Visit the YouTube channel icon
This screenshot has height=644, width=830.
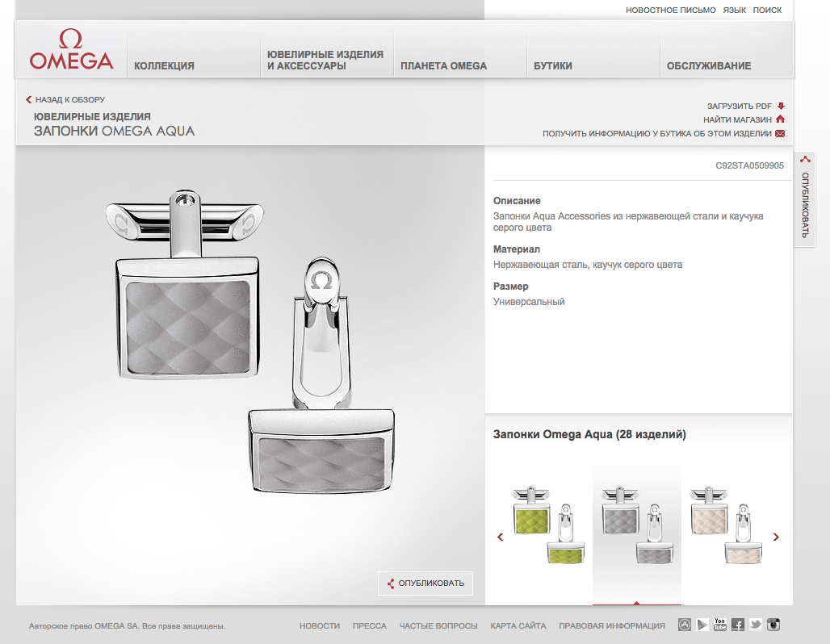point(720,625)
